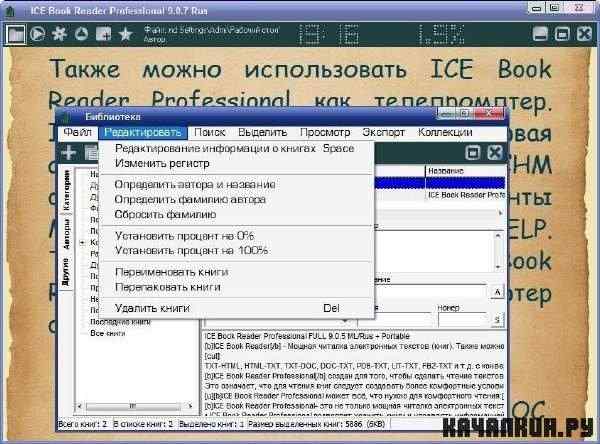The width and height of the screenshot is (600, 444).
Task: Open the Редактировать menu
Action: click(x=143, y=132)
